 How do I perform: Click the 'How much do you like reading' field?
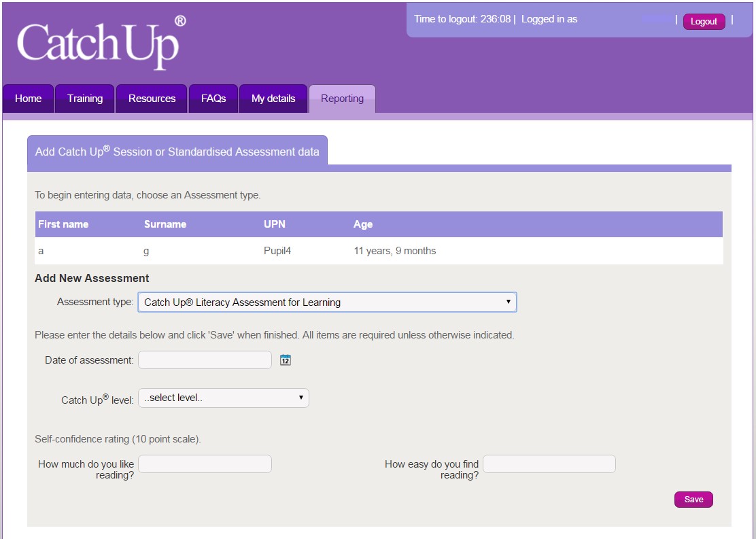pos(205,464)
